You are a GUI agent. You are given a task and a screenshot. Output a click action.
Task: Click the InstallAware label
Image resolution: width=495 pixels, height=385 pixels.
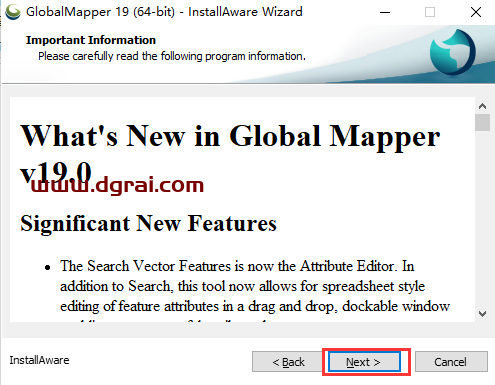(39, 360)
